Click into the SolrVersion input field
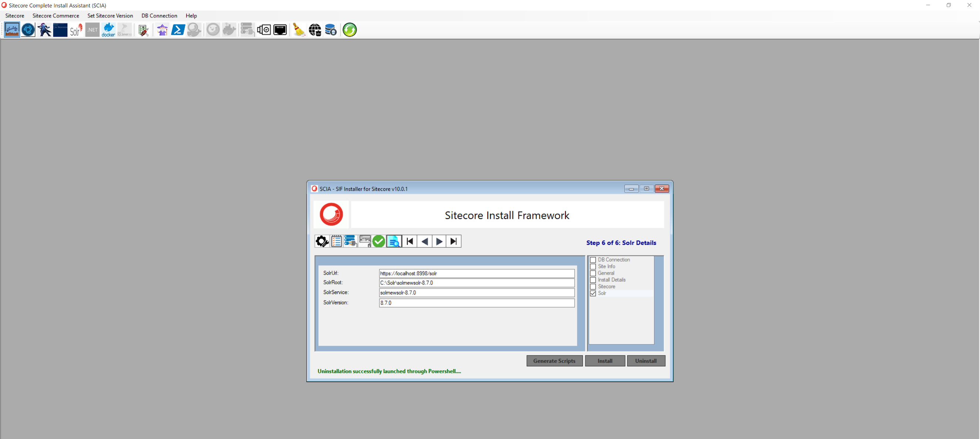 (x=477, y=303)
